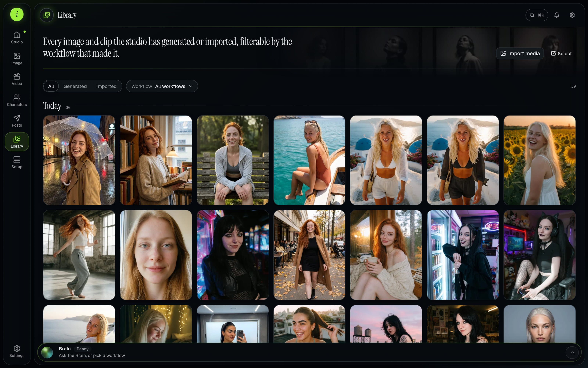This screenshot has height=368, width=588.
Task: Click the green 'i' logo icon
Action: (17, 14)
